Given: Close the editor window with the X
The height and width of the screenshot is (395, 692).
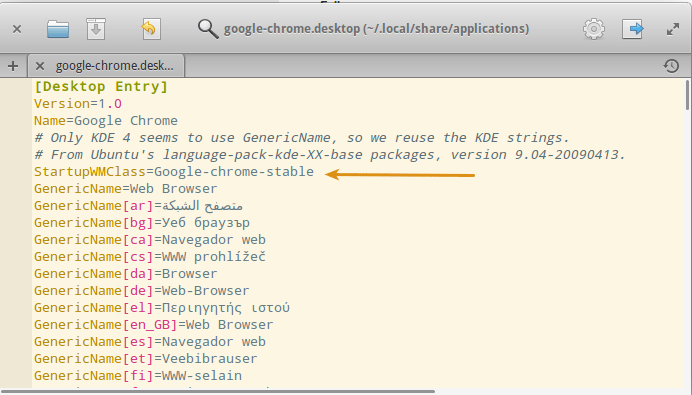Looking at the screenshot, I should click(x=17, y=29).
